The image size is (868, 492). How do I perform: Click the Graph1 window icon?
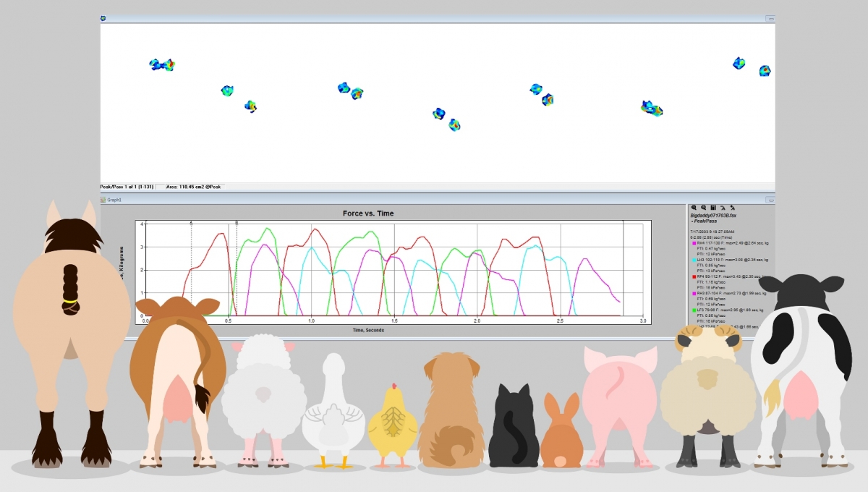103,200
